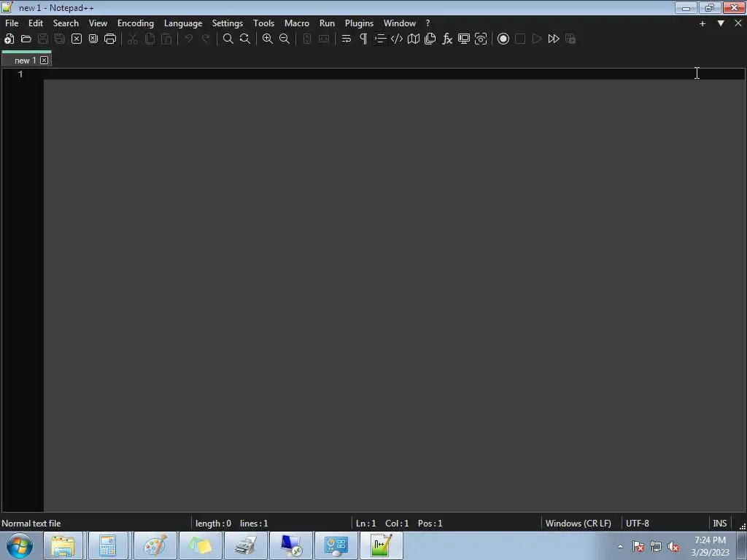Click the Cut scissors icon
The width and height of the screenshot is (747, 560).
[133, 39]
